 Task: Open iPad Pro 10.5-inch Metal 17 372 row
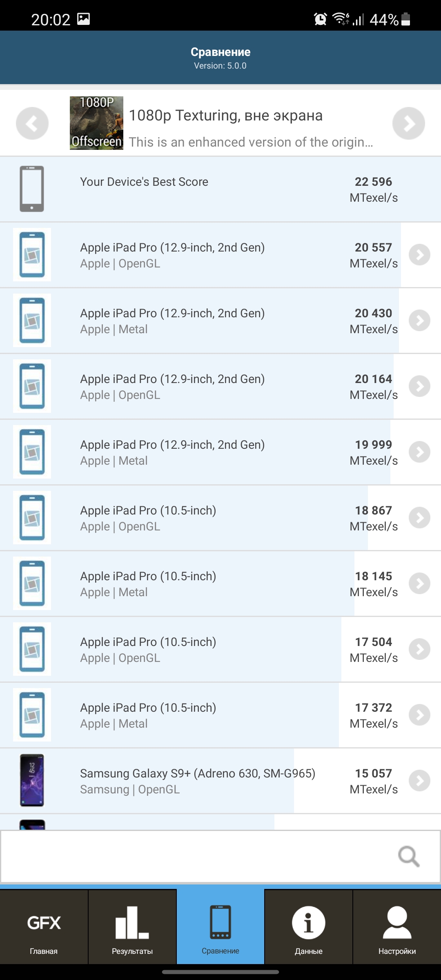pos(220,715)
